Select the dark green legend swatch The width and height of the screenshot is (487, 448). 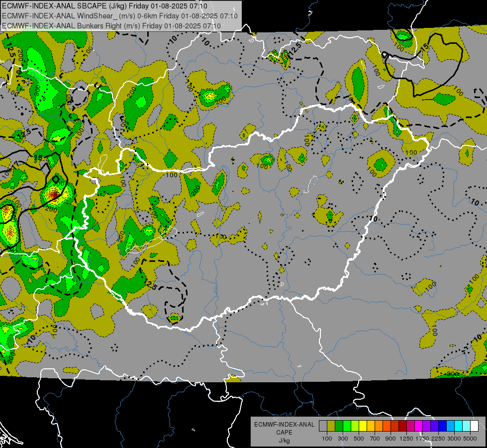click(339, 426)
